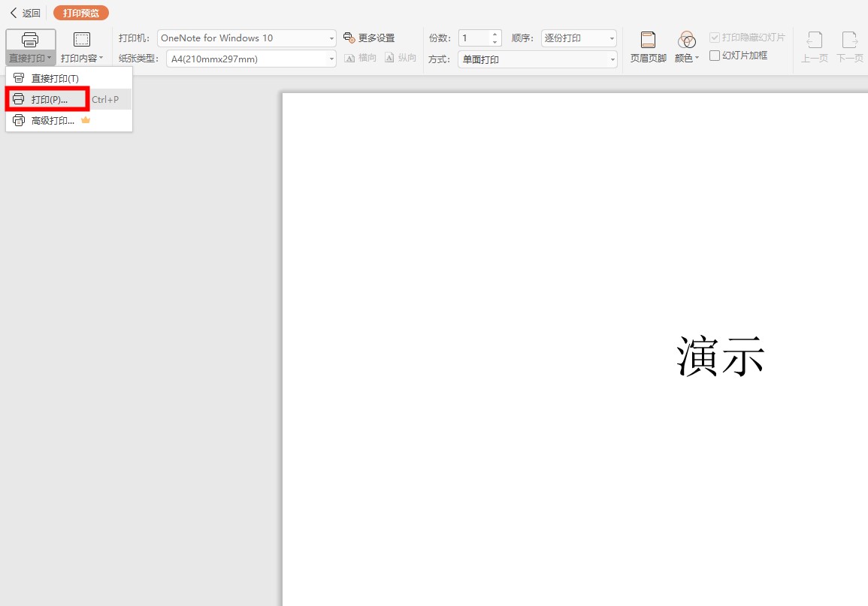
Task: Click the 颜色 color circles icon
Action: [x=686, y=40]
